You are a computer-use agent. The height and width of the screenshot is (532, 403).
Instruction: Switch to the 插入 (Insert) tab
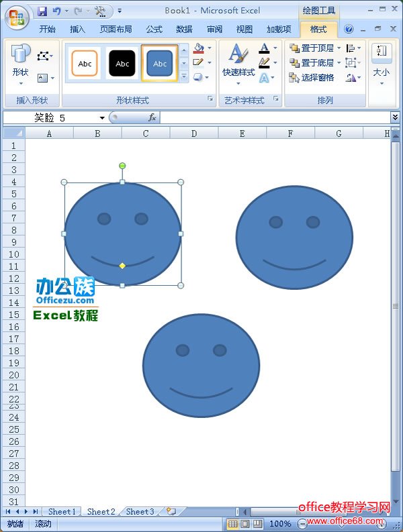point(77,30)
